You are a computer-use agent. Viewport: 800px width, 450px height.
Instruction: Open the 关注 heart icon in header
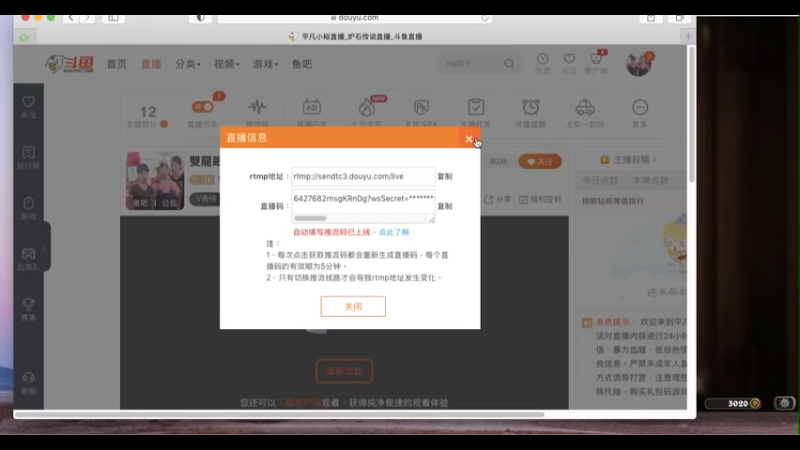(x=569, y=63)
